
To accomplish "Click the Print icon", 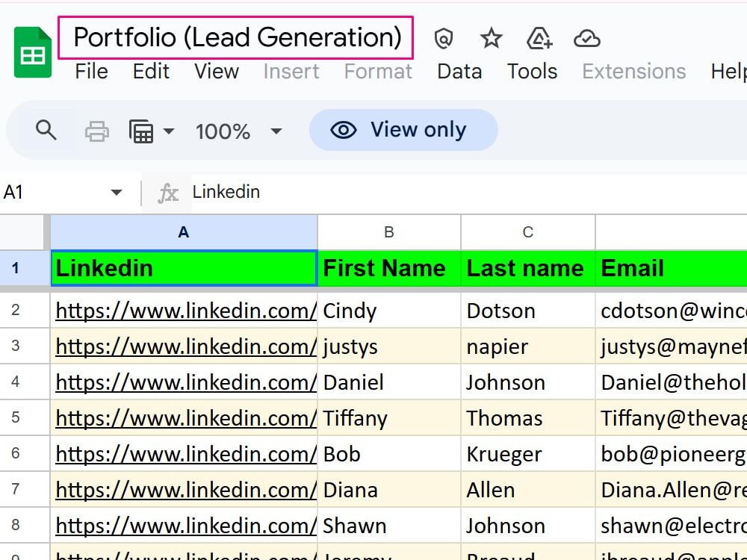I will (x=96, y=131).
